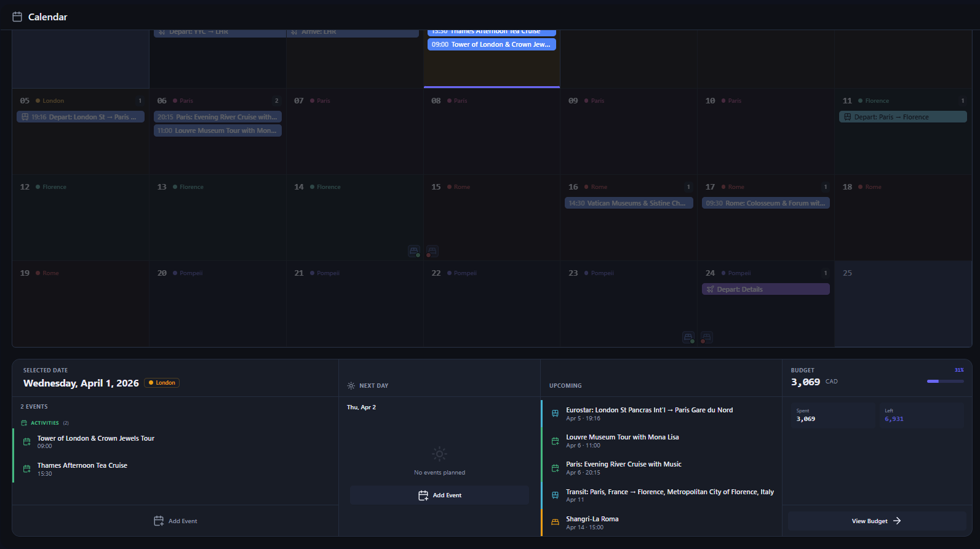Screen dimensions: 980x549
Task: Select April 20 Pompeii day cell
Action: [x=218, y=303]
